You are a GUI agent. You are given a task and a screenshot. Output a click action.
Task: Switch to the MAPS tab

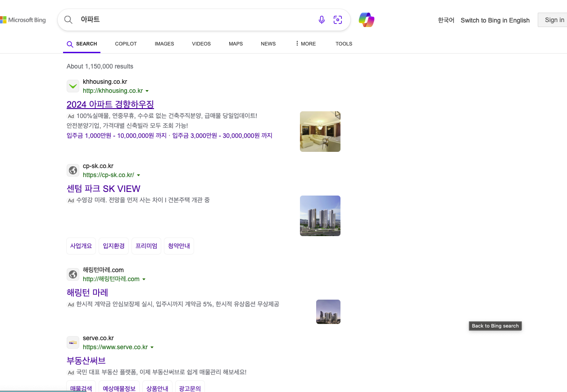pyautogui.click(x=236, y=44)
